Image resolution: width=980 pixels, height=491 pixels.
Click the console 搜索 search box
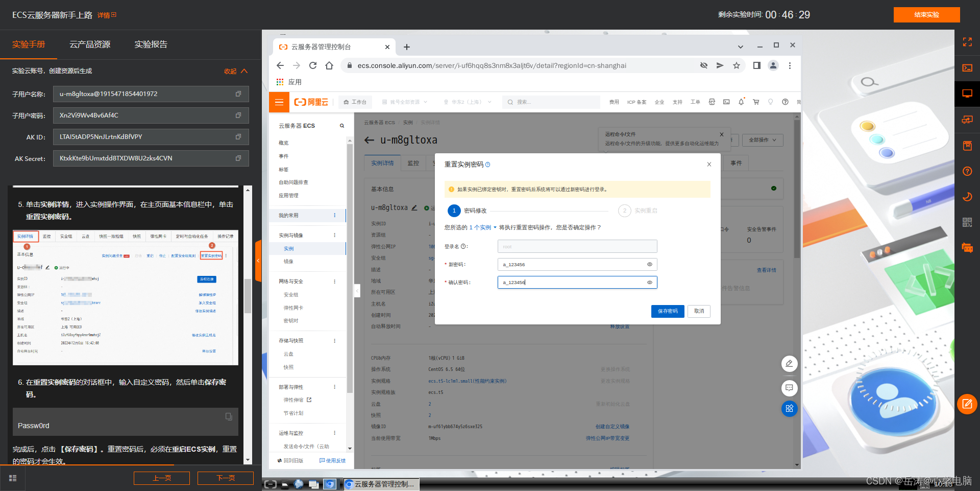tap(551, 102)
